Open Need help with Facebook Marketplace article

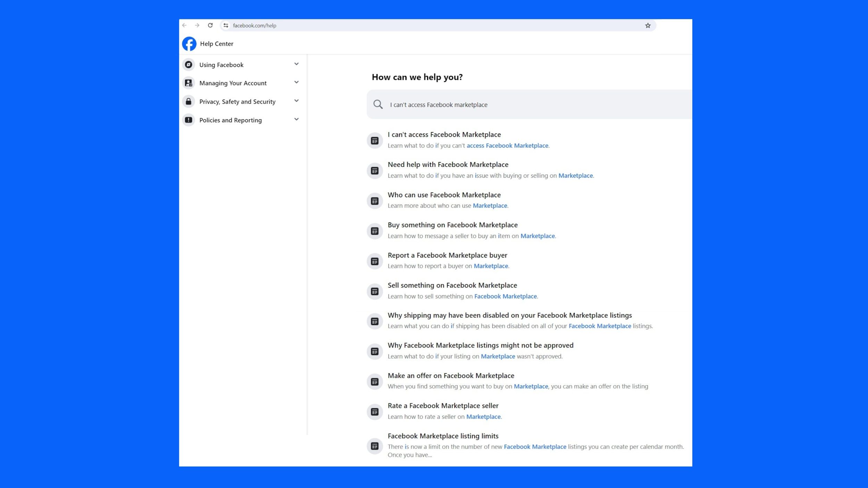click(x=448, y=165)
